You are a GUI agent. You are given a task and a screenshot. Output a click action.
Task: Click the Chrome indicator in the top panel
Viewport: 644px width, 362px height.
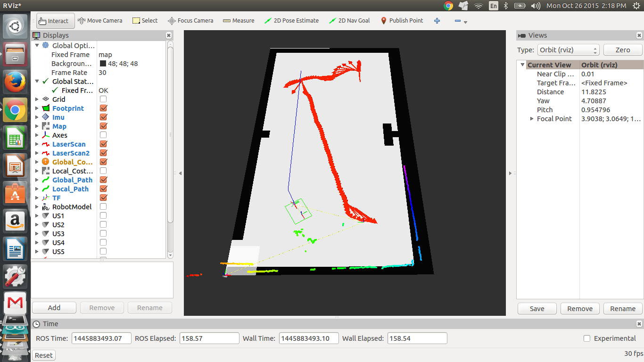point(448,6)
